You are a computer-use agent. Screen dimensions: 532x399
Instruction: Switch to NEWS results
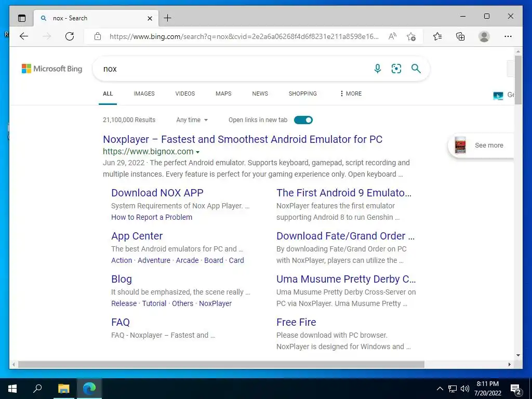click(260, 94)
